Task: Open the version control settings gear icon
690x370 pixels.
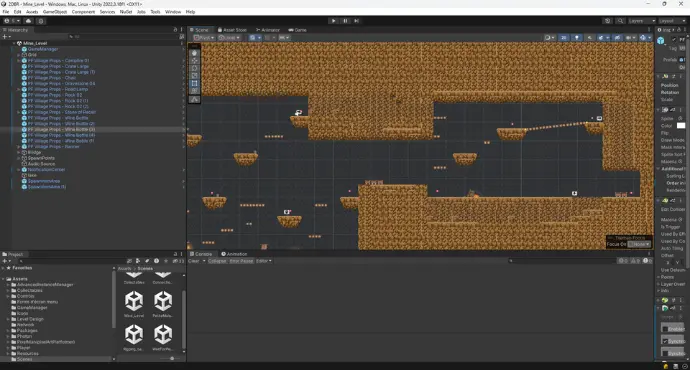Action: tap(41, 21)
